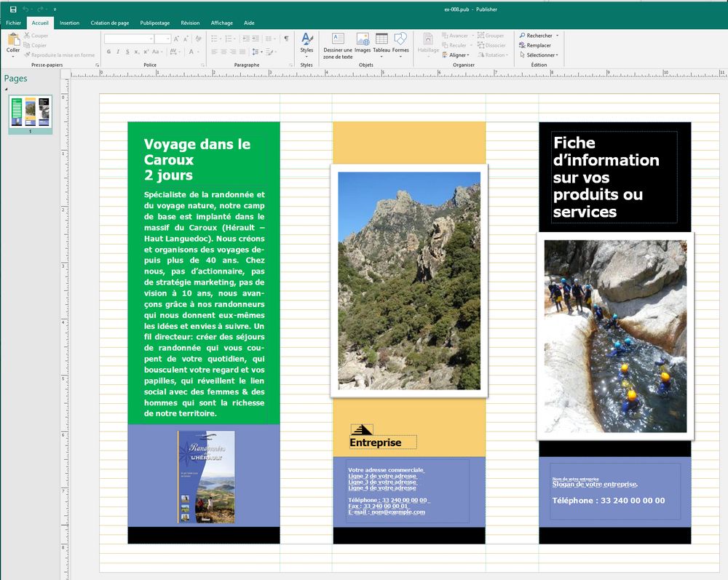The width and height of the screenshot is (728, 580).
Task: Click the Coller paste icon
Action: click(13, 42)
